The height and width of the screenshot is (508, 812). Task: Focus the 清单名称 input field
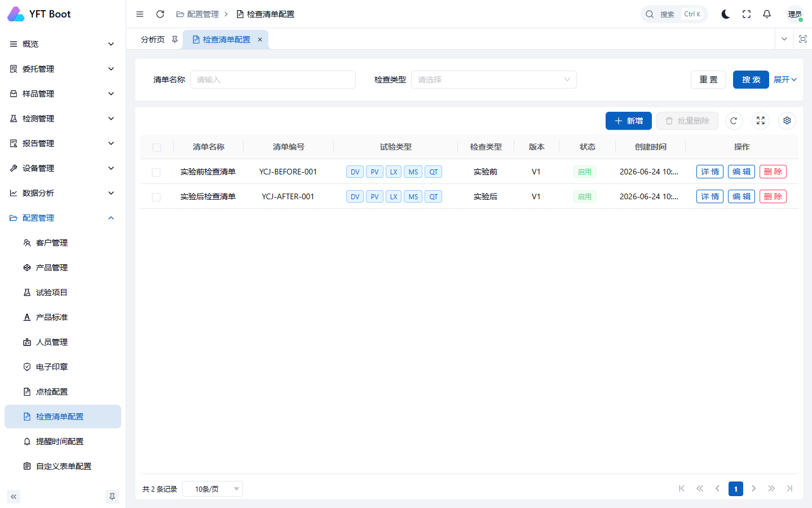pyautogui.click(x=273, y=80)
